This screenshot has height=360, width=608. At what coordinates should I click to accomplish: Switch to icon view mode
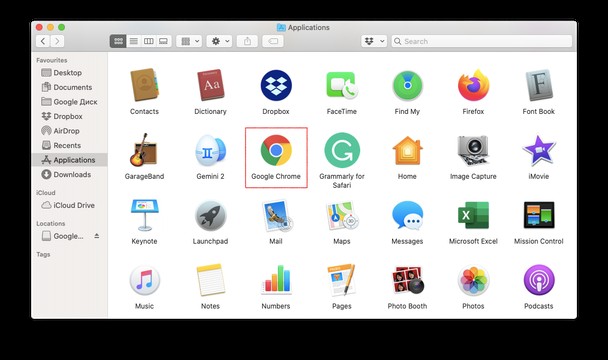pos(118,41)
